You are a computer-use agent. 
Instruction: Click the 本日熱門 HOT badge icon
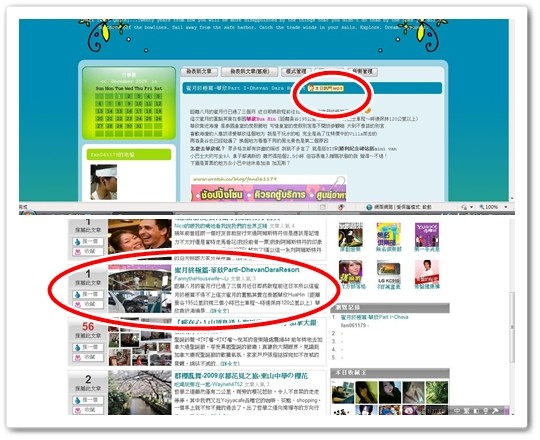click(x=326, y=88)
